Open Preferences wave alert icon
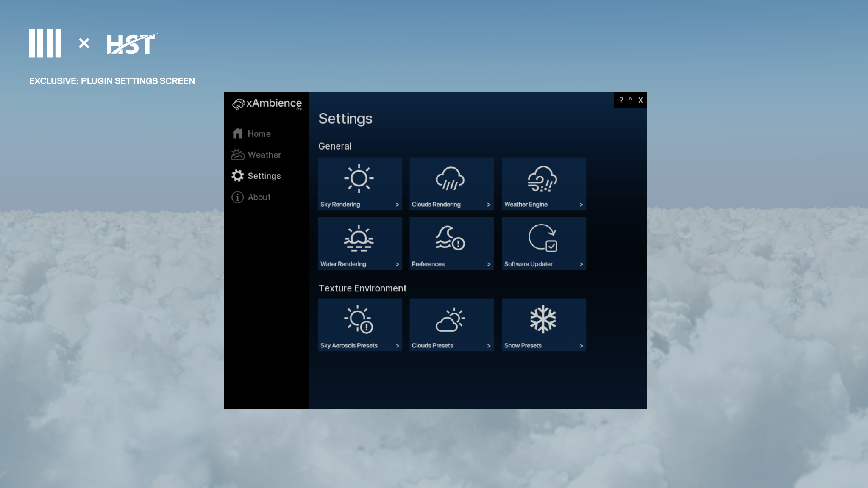This screenshot has width=868, height=488. coord(450,238)
